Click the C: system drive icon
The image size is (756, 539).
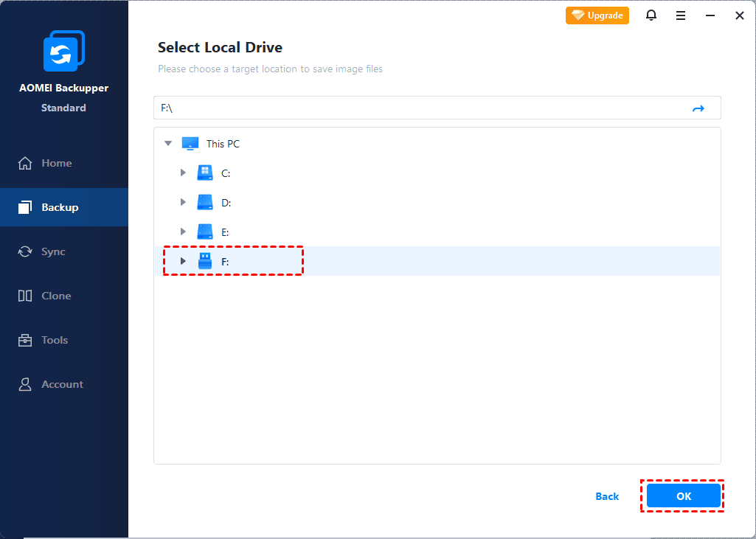(204, 173)
